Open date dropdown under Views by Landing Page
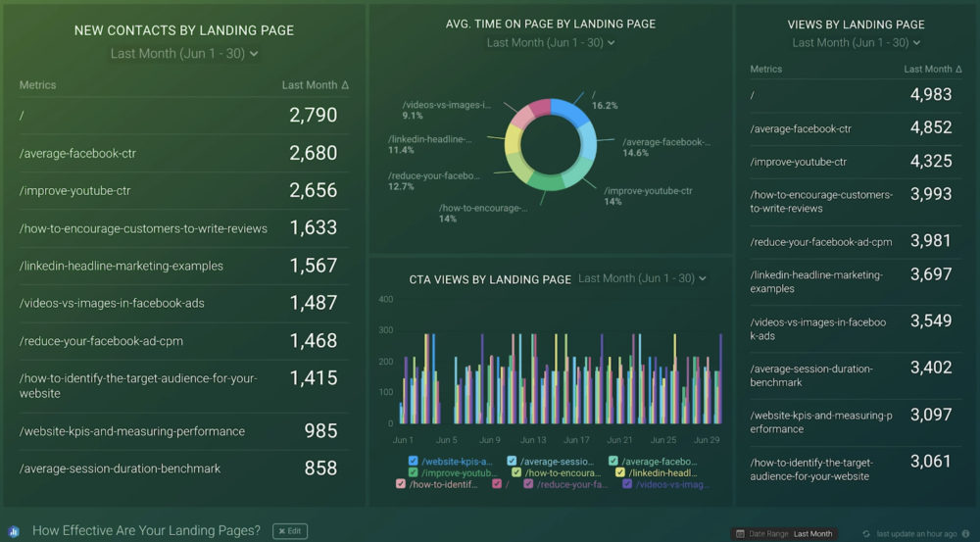This screenshot has width=980, height=542. pos(856,43)
